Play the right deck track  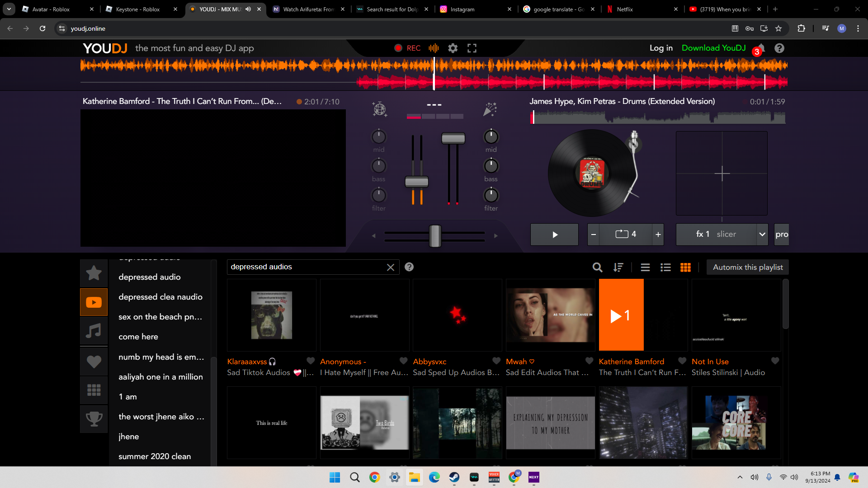(x=554, y=235)
